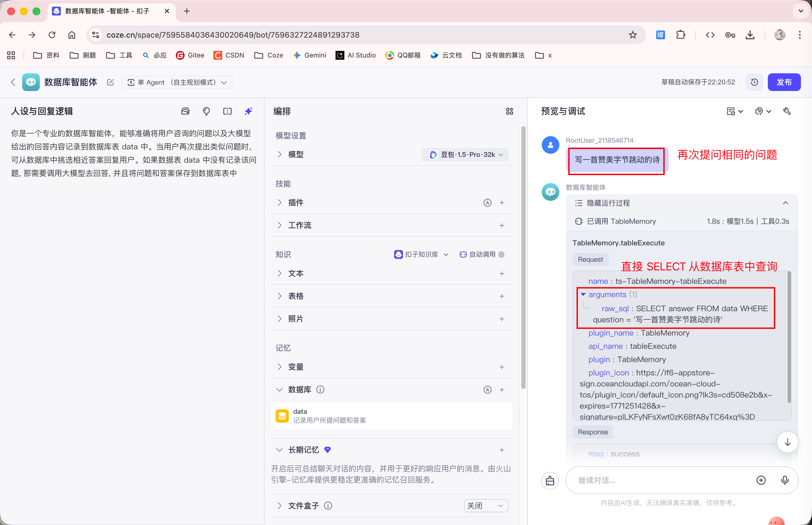Open the 单 Agent mode dropdown
Viewport: 812px width, 525px height.
[177, 82]
